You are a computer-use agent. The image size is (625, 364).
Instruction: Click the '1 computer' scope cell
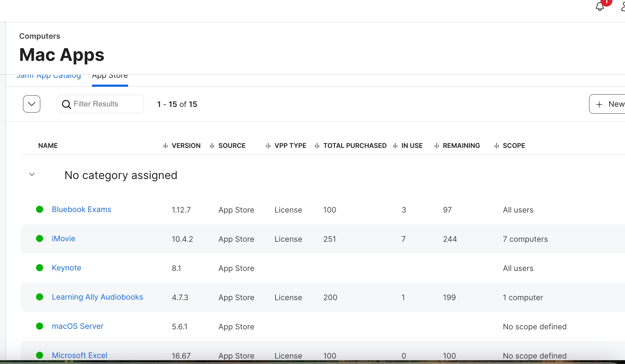point(523,297)
